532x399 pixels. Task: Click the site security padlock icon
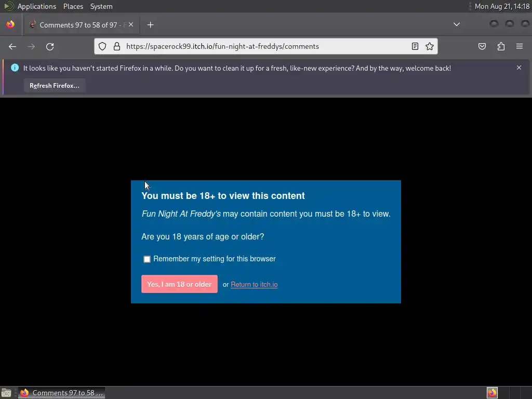[x=117, y=46]
